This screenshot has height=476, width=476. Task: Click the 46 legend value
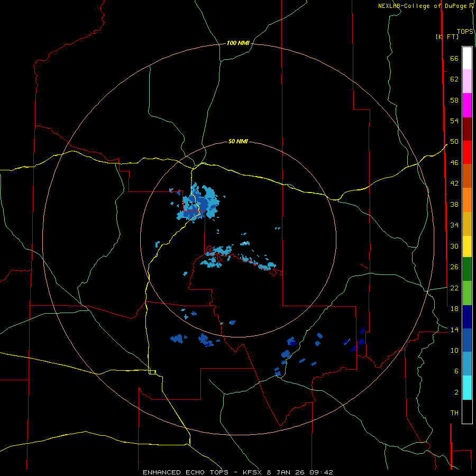(x=454, y=162)
